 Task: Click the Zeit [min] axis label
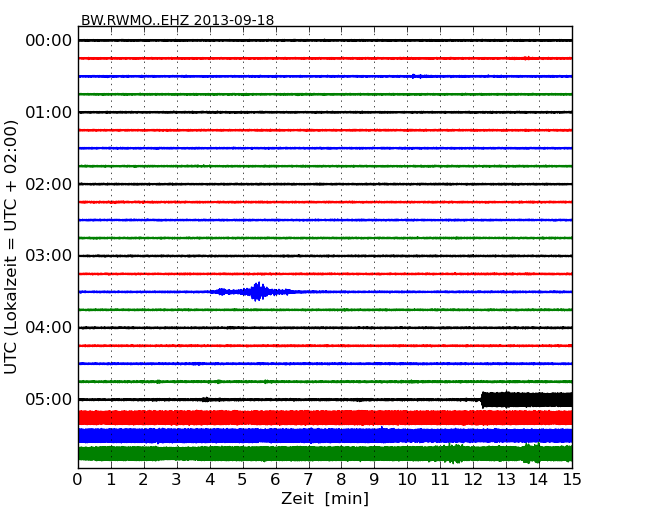tap(325, 498)
